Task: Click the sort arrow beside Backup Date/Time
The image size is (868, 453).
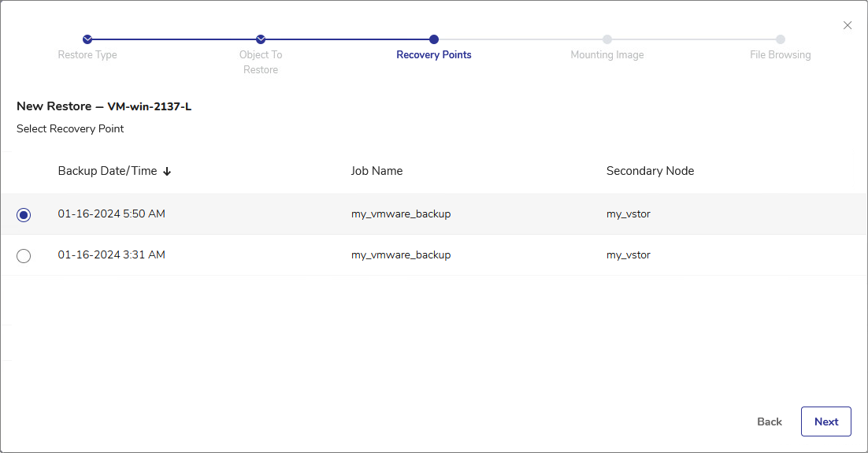Action: pyautogui.click(x=167, y=172)
